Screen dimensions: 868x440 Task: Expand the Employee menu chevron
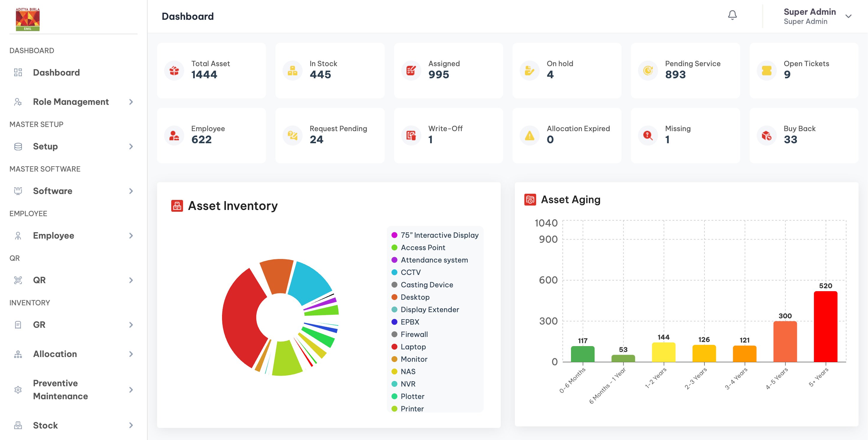click(x=131, y=235)
